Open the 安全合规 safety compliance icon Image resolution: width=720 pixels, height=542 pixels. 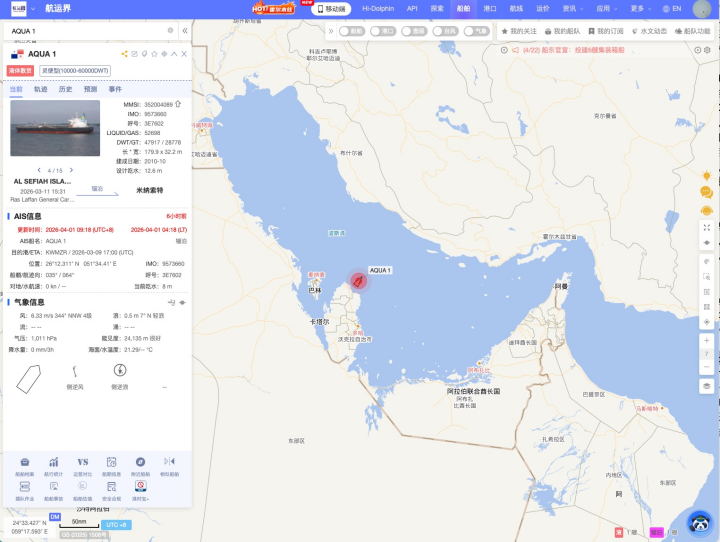tap(111, 486)
